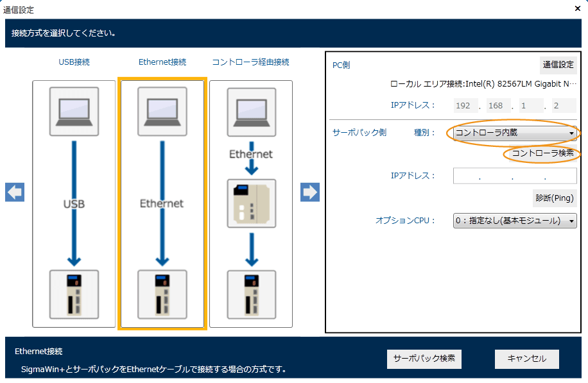Click the servopack IPアドレス input field
Image resolution: width=588 pixels, height=383 pixels.
514,176
